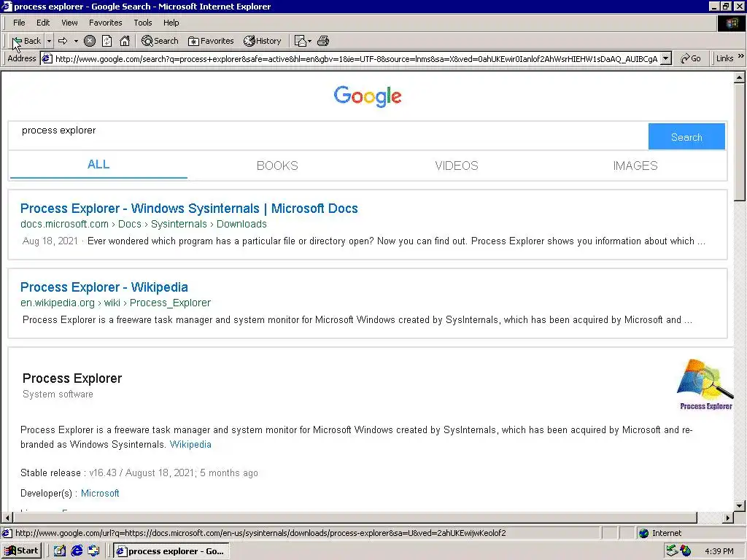The height and width of the screenshot is (560, 747).
Task: Switch to the BOOKS tab
Action: [x=277, y=166]
